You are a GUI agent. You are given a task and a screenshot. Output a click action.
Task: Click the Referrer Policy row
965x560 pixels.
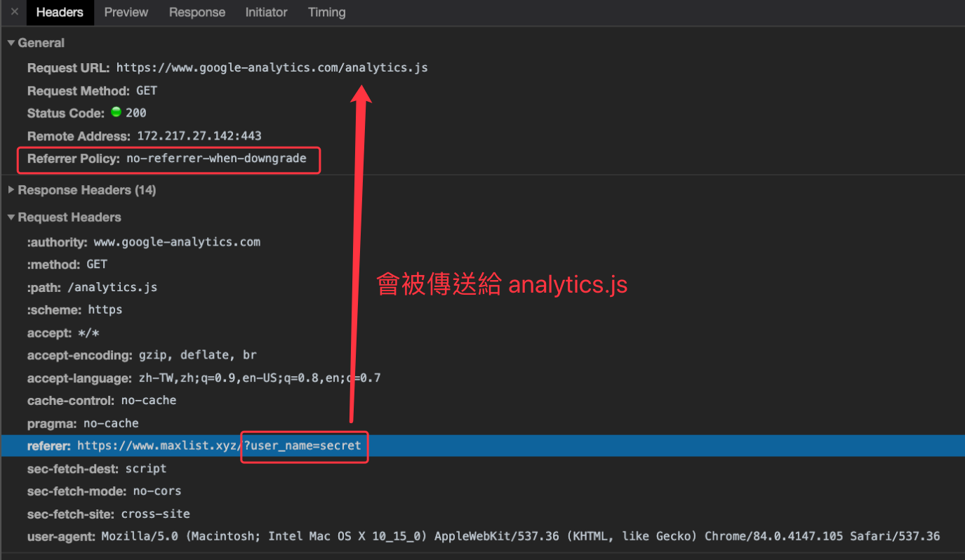point(167,159)
